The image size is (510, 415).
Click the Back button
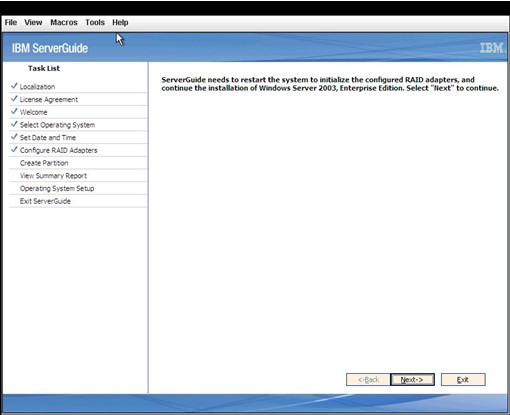coord(368,379)
